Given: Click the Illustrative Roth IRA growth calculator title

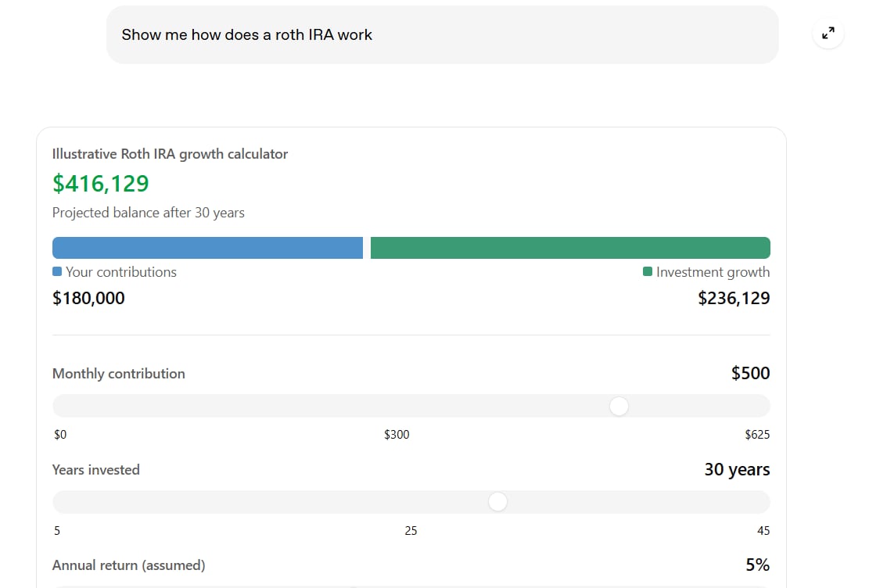Looking at the screenshot, I should 171,153.
